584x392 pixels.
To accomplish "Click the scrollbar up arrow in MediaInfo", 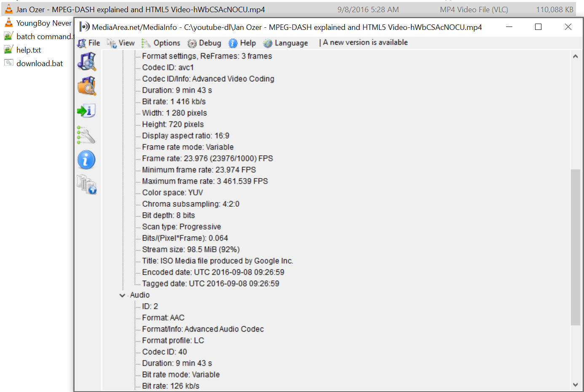I will 575,56.
